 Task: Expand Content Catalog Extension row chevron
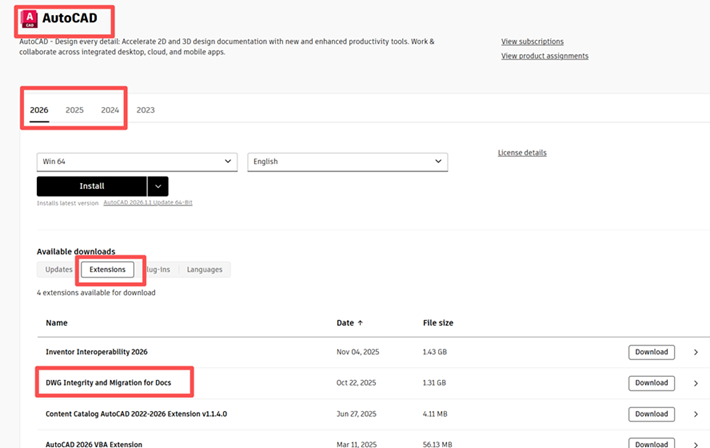[696, 414]
